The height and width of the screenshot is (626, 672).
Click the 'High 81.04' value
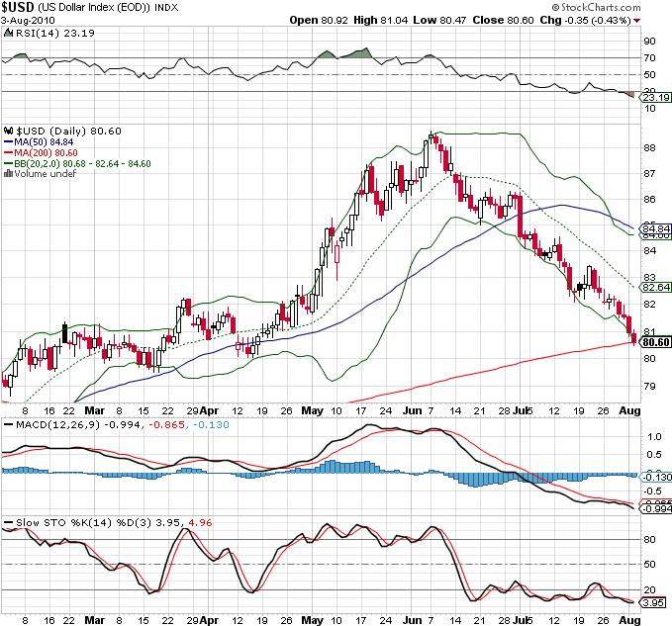point(381,20)
